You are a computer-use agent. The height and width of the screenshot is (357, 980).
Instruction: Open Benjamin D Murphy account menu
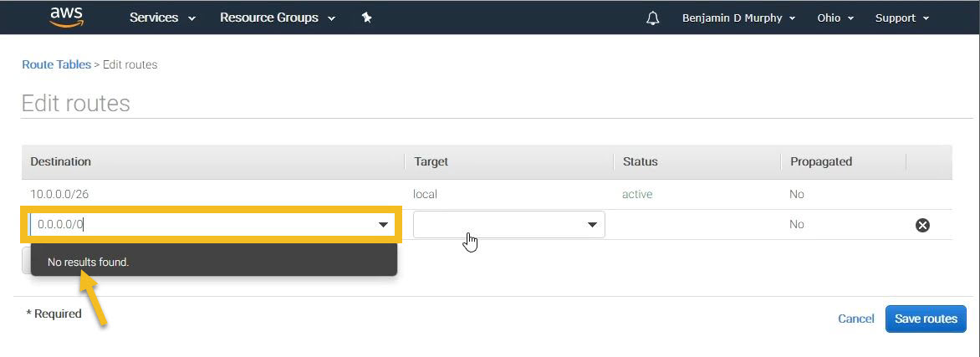point(738,18)
